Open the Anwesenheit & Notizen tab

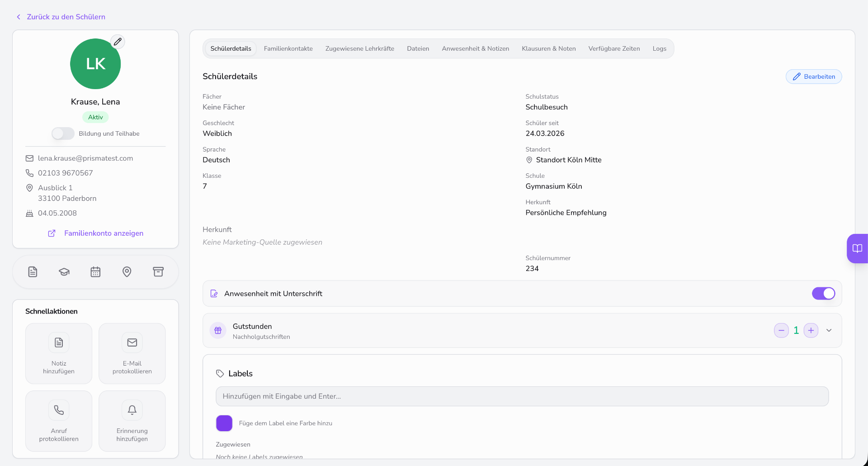coord(476,48)
